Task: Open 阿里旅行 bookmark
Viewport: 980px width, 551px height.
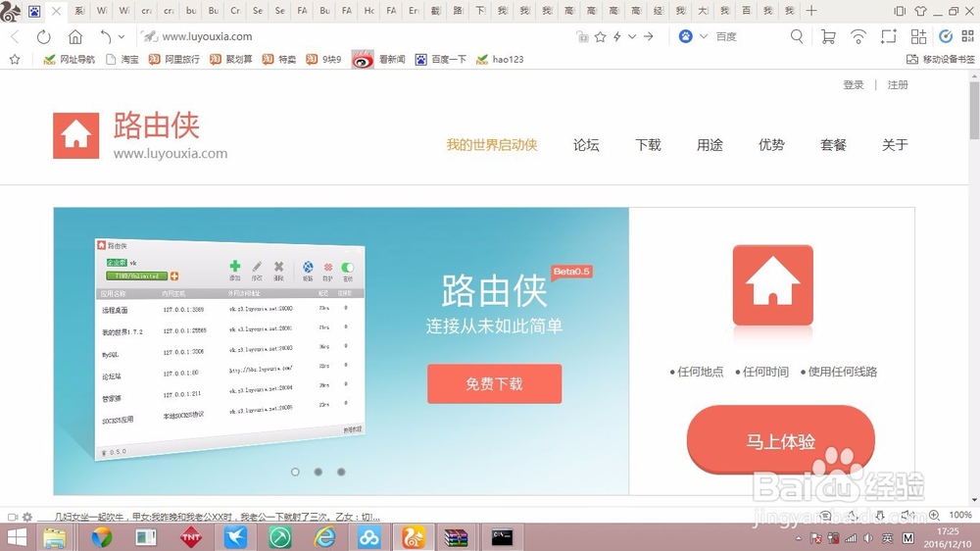Action: click(174, 60)
